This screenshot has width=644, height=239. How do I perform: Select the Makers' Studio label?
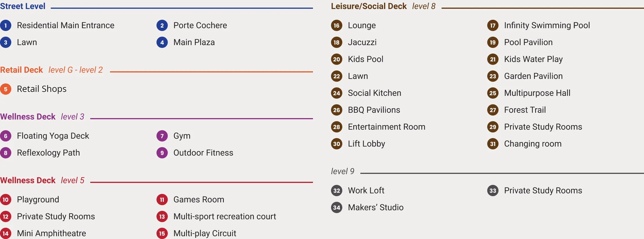(x=376, y=207)
